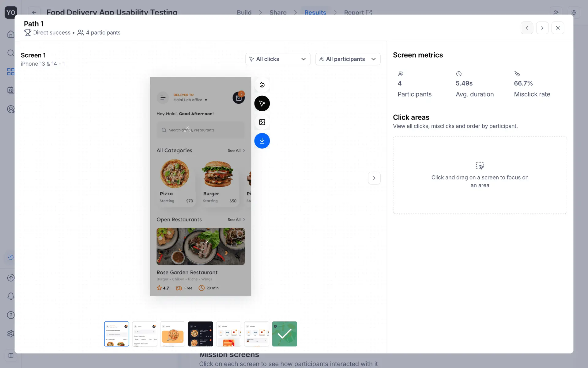Select the dark cart screen thumbnail
The image size is (588, 368).
click(201, 334)
